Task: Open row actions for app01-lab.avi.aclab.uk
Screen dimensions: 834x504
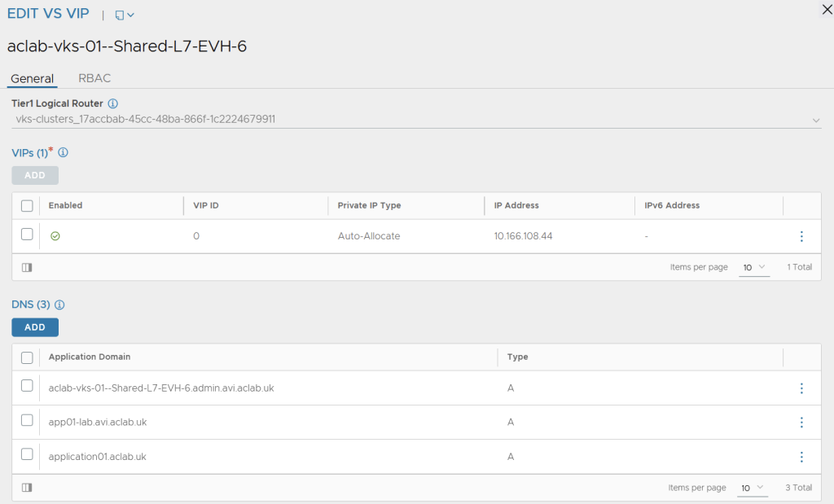Action: tap(801, 422)
